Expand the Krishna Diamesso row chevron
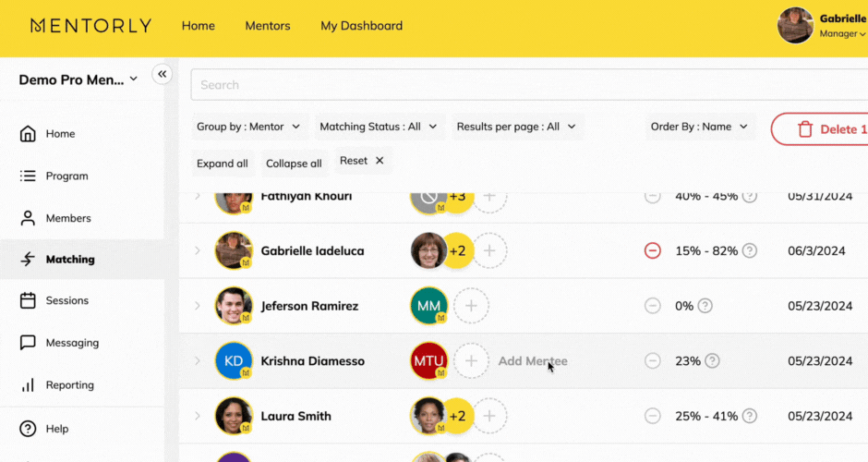 click(x=197, y=361)
